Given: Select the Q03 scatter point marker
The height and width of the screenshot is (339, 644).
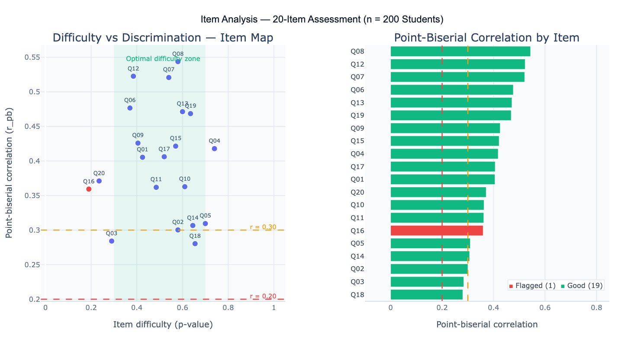Looking at the screenshot, I should click(112, 241).
